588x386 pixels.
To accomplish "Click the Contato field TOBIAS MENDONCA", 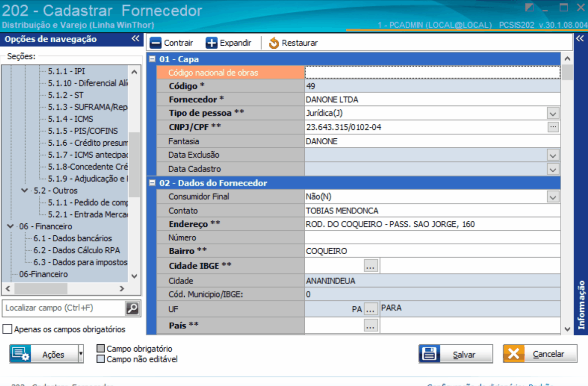I will (432, 210).
